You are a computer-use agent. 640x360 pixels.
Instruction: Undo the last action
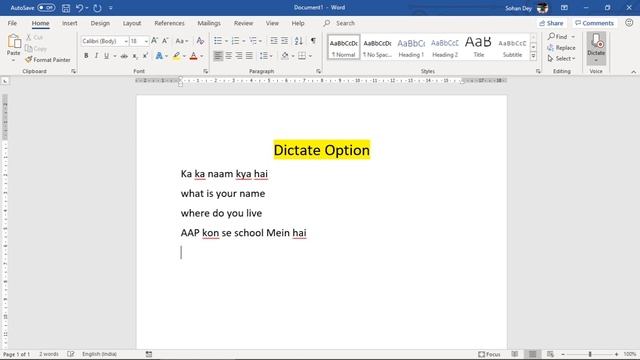pos(80,8)
